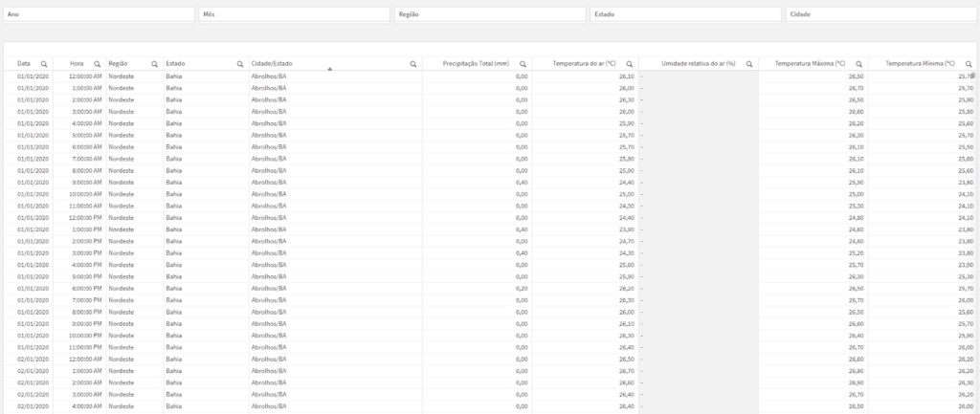
Task: Expand the Estado filter pane
Action: tap(685, 14)
